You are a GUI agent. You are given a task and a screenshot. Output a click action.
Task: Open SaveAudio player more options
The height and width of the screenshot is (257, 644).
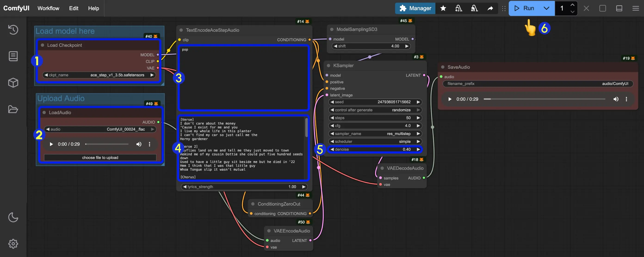(x=626, y=99)
